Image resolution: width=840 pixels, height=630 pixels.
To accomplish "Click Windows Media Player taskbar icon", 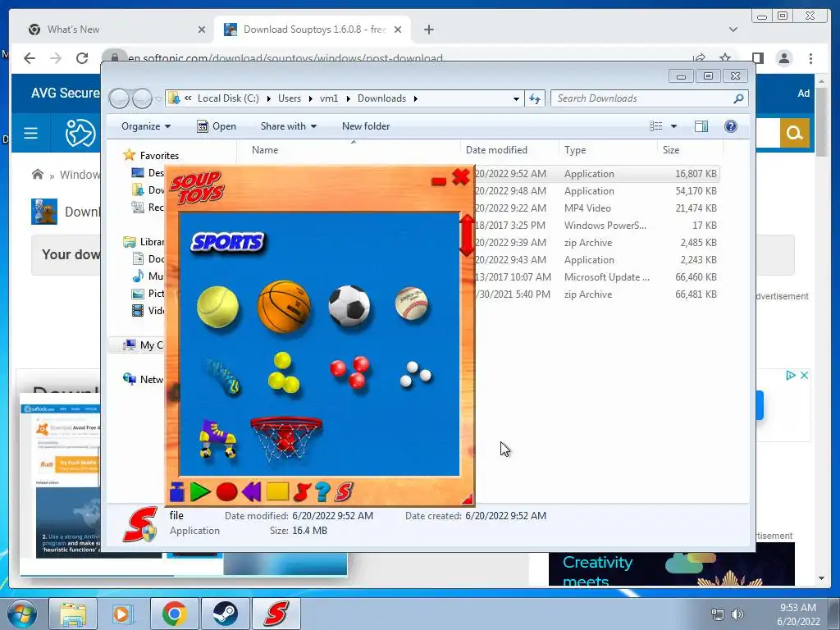I will (x=123, y=614).
